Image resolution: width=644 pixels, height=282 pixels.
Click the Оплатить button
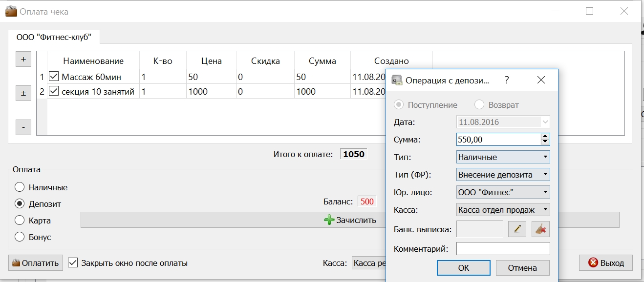pos(36,262)
